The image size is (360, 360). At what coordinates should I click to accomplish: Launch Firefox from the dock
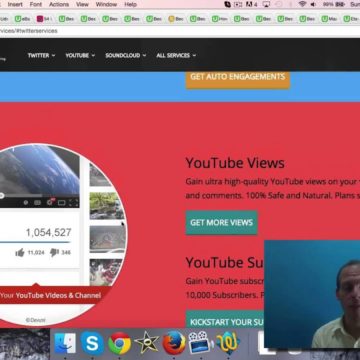tap(174, 343)
